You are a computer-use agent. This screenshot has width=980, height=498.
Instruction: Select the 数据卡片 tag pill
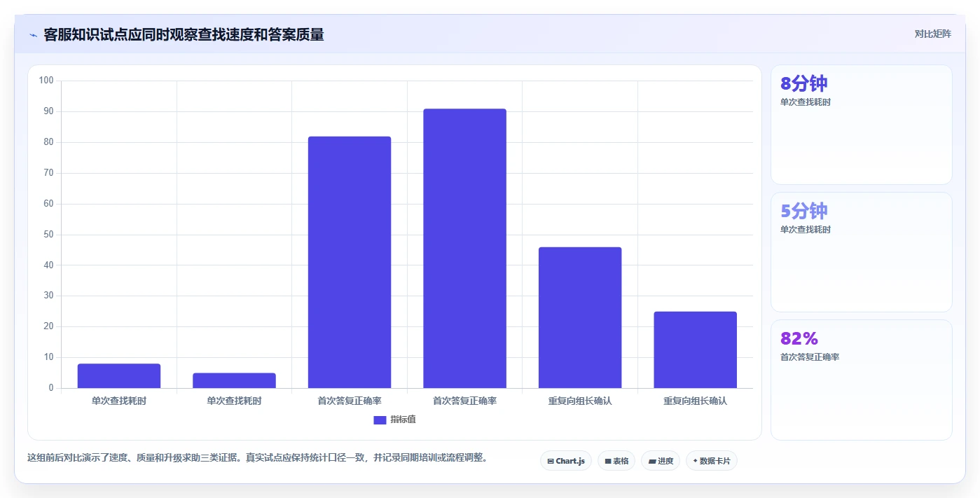point(712,461)
